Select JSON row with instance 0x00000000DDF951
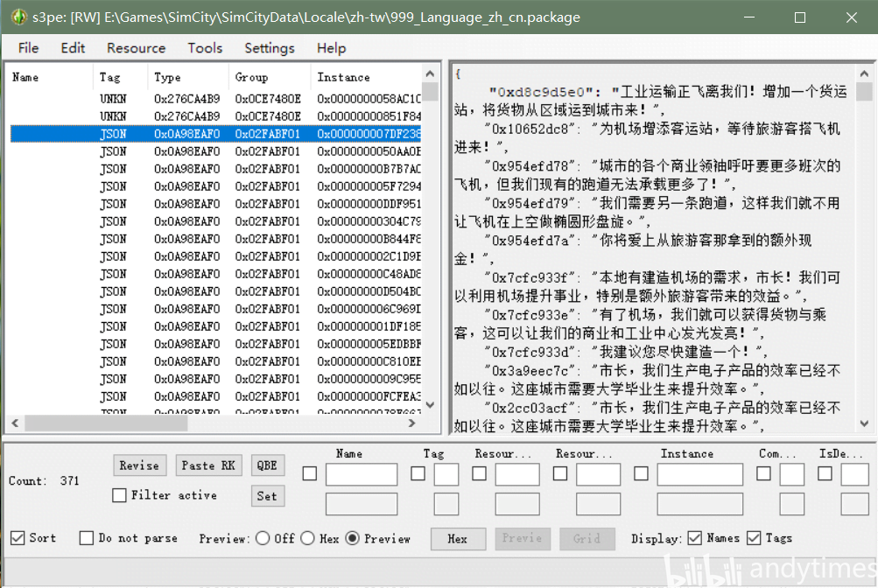 215,204
